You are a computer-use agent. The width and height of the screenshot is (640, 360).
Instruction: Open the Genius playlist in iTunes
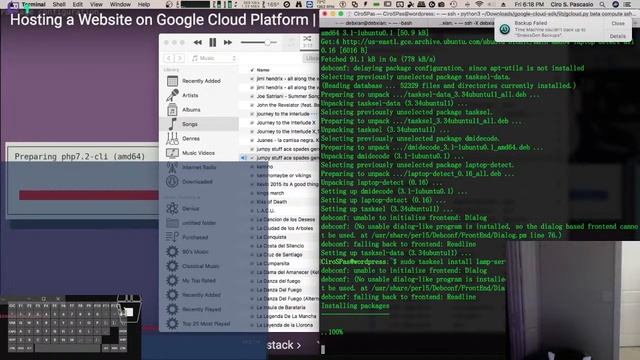click(x=190, y=208)
